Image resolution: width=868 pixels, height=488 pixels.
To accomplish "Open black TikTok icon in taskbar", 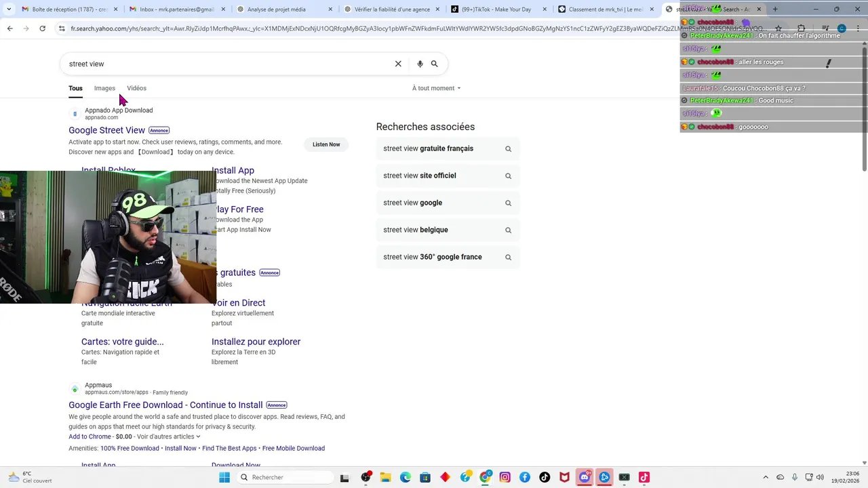I will [545, 477].
